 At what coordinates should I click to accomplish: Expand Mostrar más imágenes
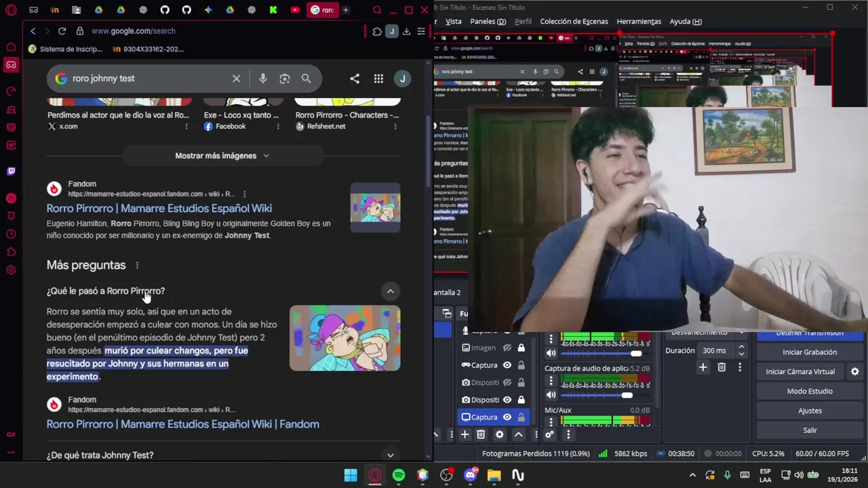click(222, 156)
